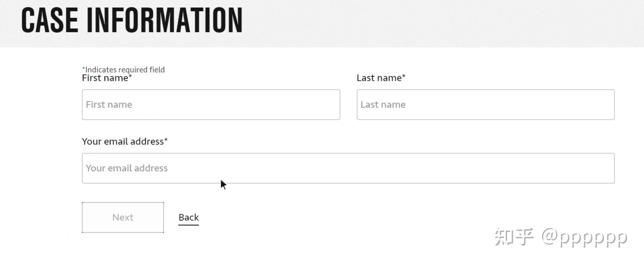Click the word INFORMATION in the heading
Viewport: 644px width, 265px height.
pyautogui.click(x=165, y=20)
